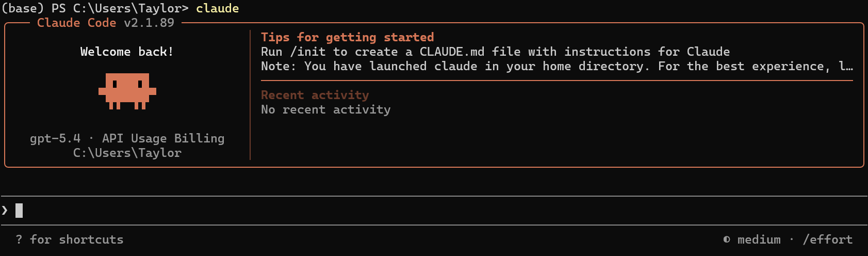Click the "Tips for getting started" heading
Screen dimensions: 868x256
(x=347, y=37)
